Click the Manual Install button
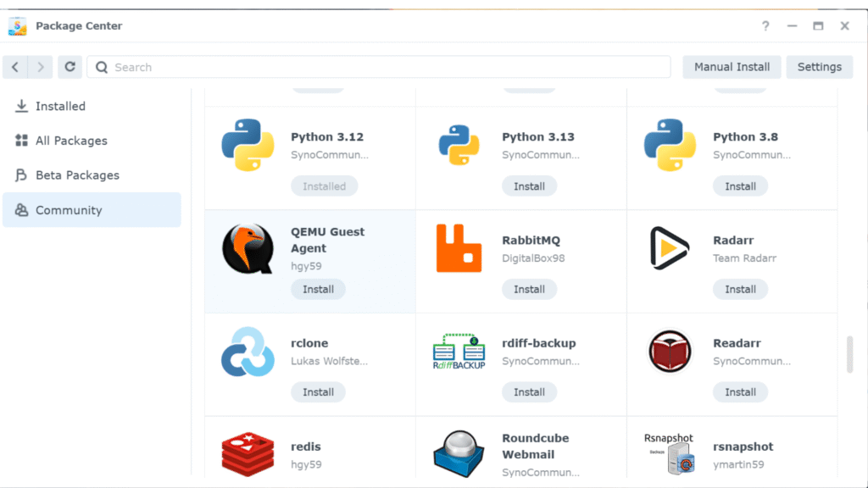The height and width of the screenshot is (488, 868). point(732,67)
